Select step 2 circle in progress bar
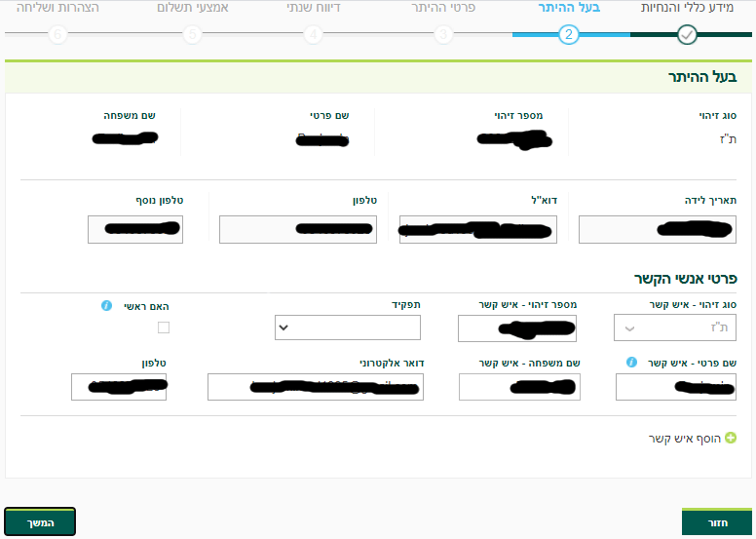 point(569,35)
